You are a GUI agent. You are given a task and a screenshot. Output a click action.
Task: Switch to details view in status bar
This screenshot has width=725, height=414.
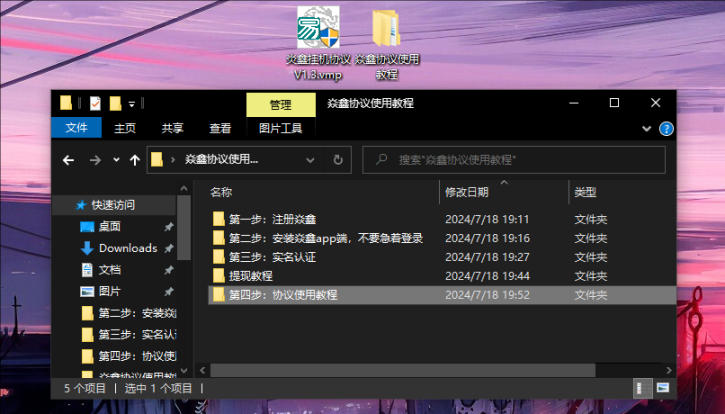640,388
